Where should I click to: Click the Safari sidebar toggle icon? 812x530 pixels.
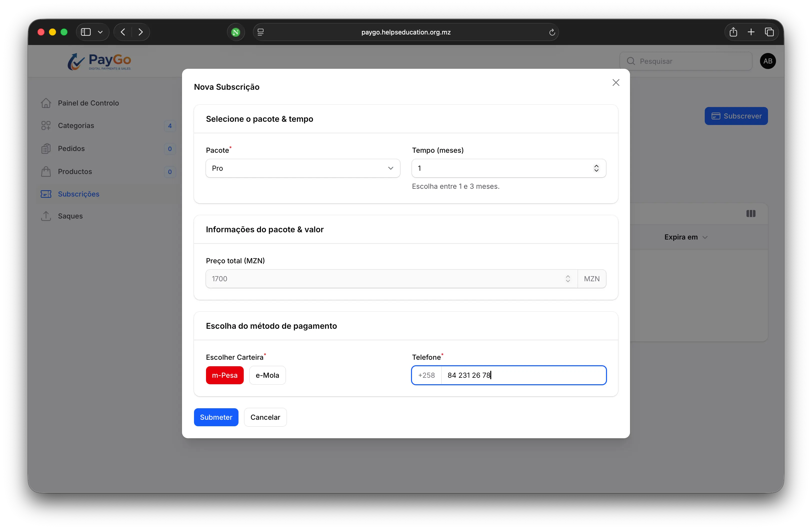point(86,32)
